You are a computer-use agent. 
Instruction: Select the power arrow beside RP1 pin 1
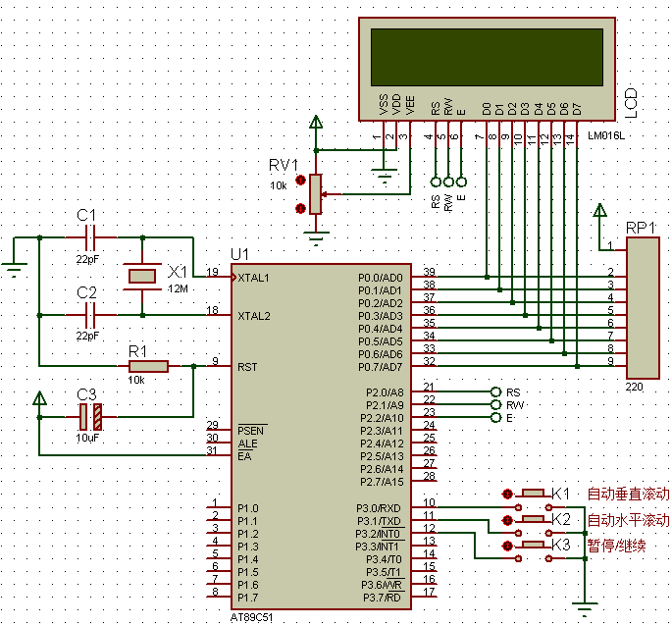tap(599, 210)
